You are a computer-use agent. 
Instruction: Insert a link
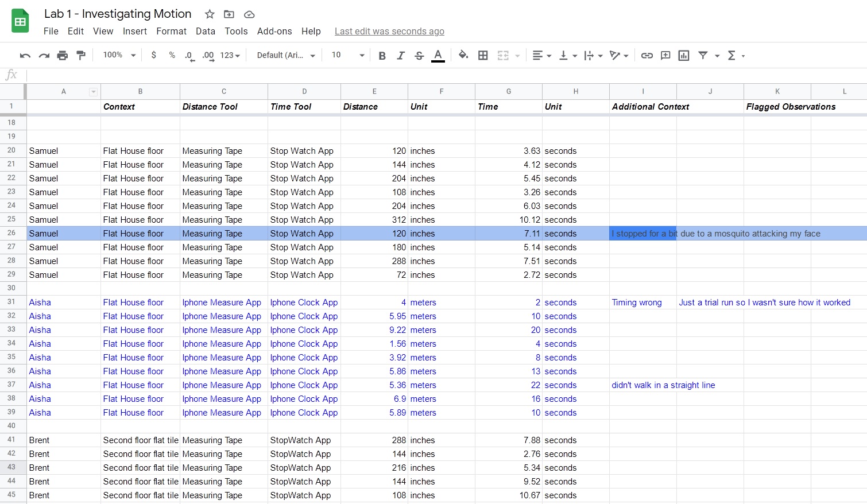647,56
